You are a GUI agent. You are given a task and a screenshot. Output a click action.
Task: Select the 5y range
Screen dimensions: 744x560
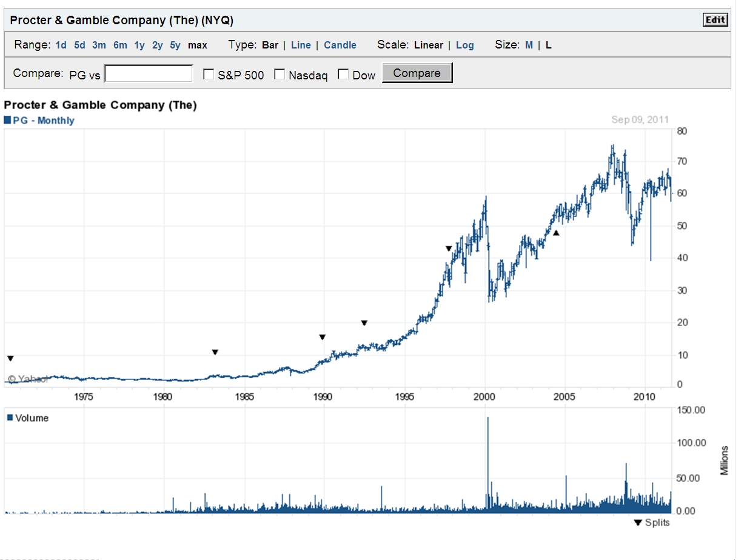(x=175, y=45)
